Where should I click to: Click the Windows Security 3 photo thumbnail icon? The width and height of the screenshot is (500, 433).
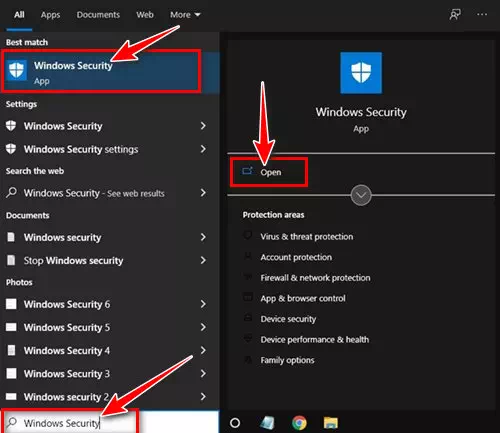[x=11, y=373]
